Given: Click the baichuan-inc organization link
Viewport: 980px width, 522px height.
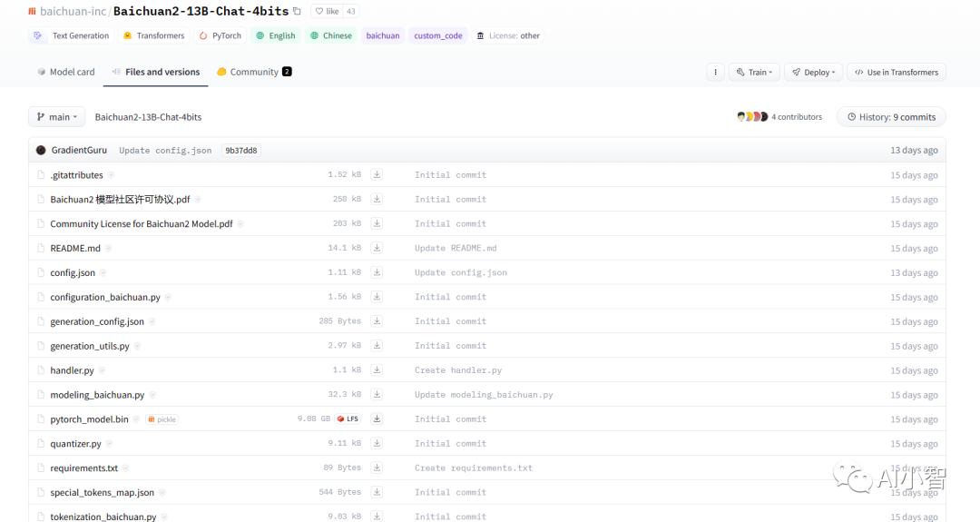Looking at the screenshot, I should [73, 11].
